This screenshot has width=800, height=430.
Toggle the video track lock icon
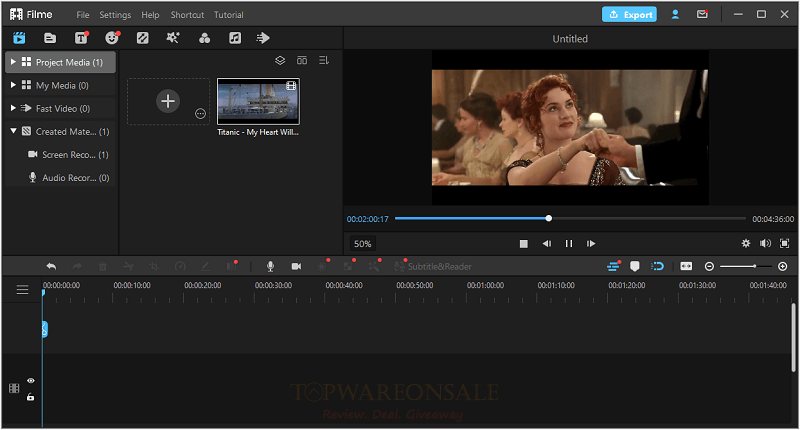point(30,396)
